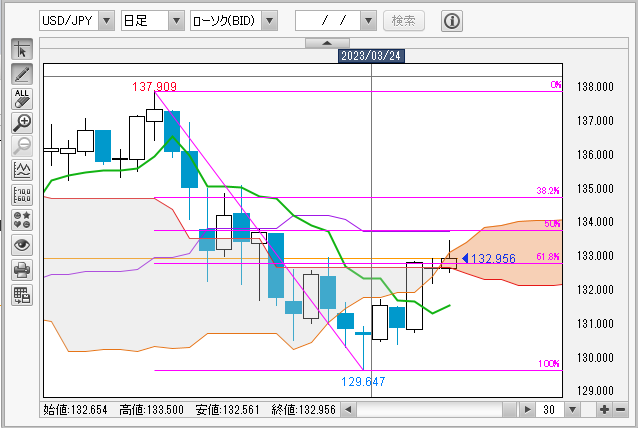Click the date input field
The height and width of the screenshot is (428, 638).
point(328,21)
